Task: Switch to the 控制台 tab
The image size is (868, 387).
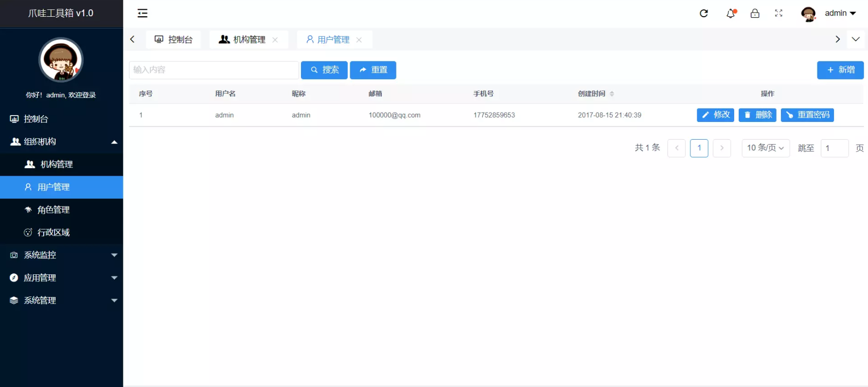Action: point(174,39)
